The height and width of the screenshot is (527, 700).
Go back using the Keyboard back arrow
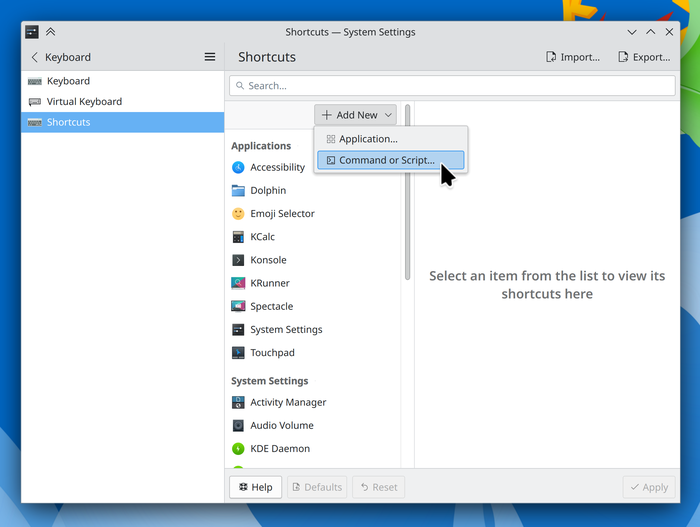point(35,58)
